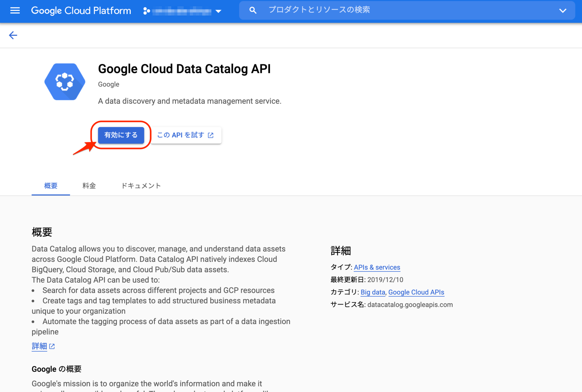Viewport: 582px width, 392px height.
Task: Switch to the 料金 tab
Action: point(89,185)
